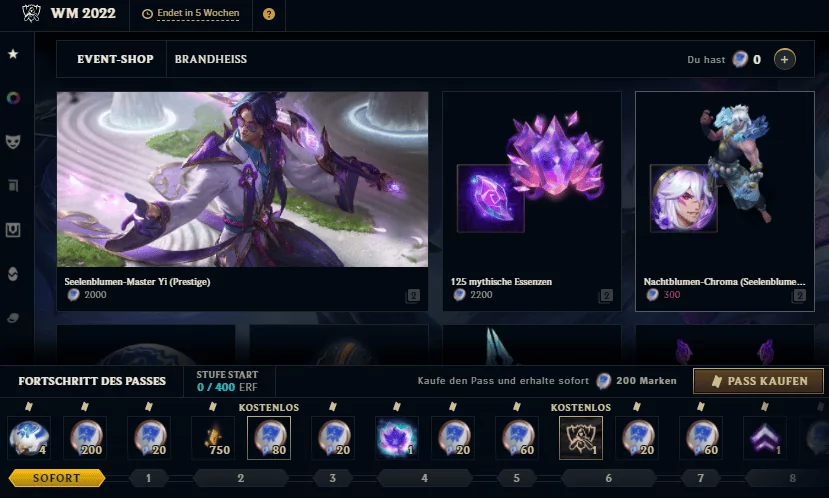This screenshot has height=498, width=829.
Task: Select the SOFORT stage on progress track
Action: pyautogui.click(x=57, y=478)
